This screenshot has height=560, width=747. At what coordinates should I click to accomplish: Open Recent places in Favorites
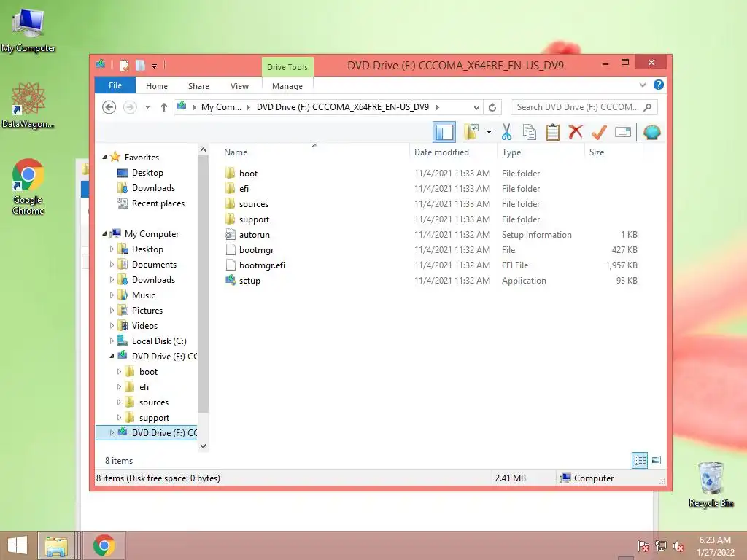(x=158, y=203)
